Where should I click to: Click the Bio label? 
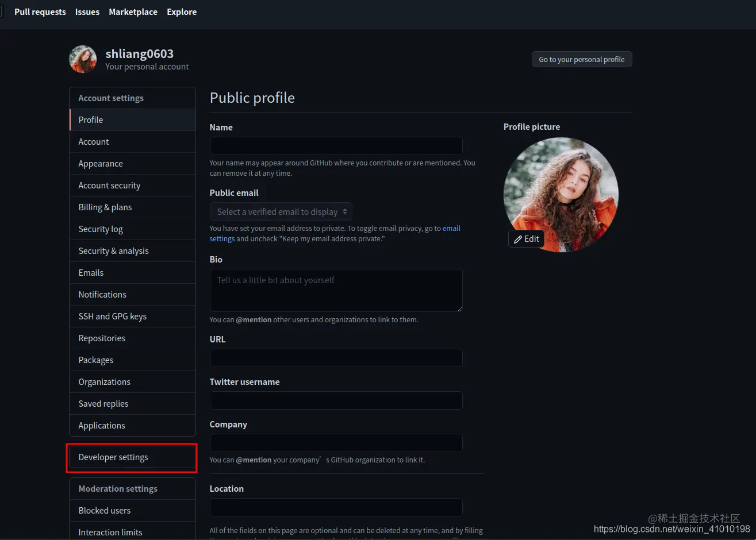tap(216, 260)
